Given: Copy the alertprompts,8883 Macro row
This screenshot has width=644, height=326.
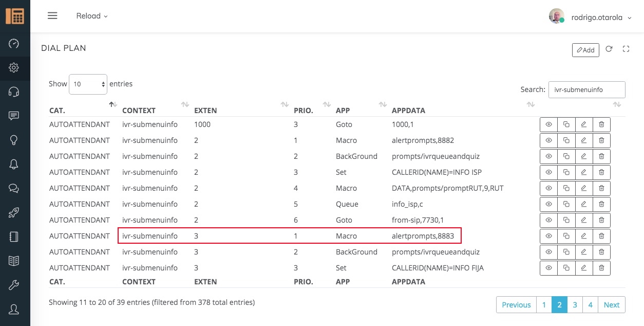Looking at the screenshot, I should [566, 236].
